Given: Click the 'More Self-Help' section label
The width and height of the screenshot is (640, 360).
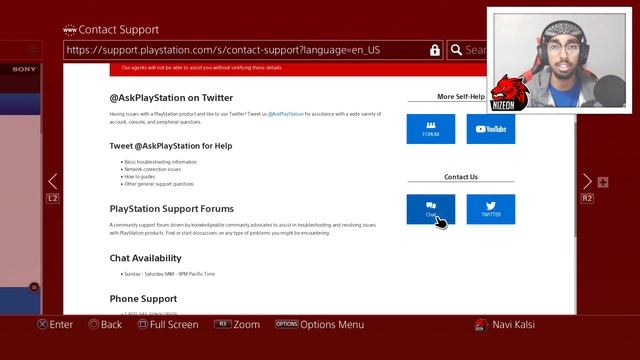Looking at the screenshot, I should tap(461, 97).
